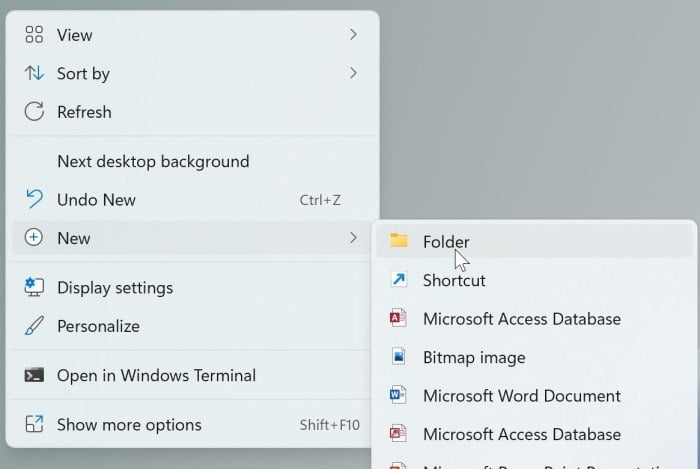Viewport: 700px width, 469px height.
Task: Click the four-squares View icon
Action: pos(34,35)
